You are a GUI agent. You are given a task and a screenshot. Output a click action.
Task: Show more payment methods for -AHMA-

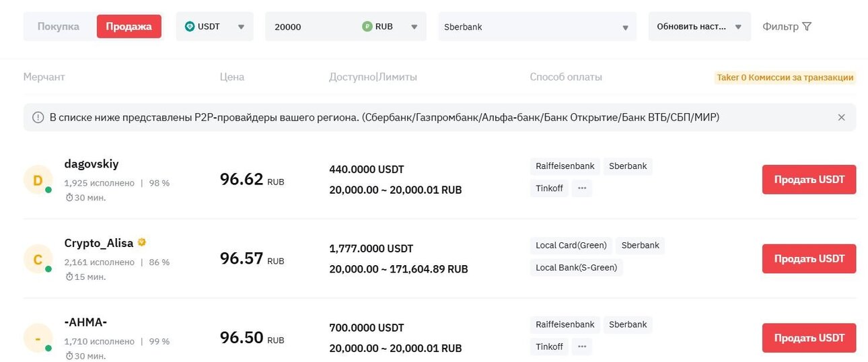[x=582, y=347]
